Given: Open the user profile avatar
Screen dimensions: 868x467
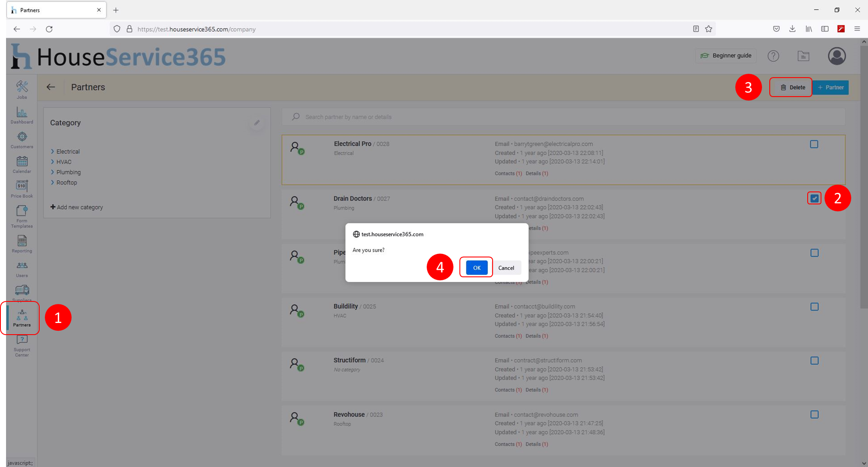Looking at the screenshot, I should pos(837,56).
